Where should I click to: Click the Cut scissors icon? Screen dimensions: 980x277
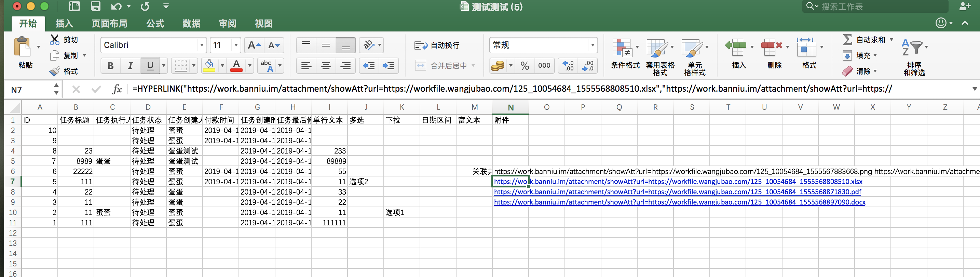pyautogui.click(x=55, y=40)
